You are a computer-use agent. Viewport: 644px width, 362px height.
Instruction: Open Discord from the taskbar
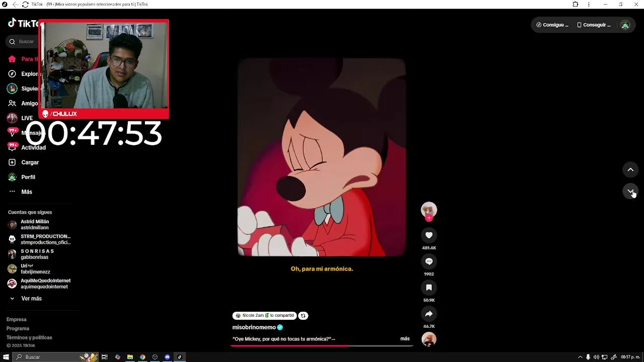[168, 357]
